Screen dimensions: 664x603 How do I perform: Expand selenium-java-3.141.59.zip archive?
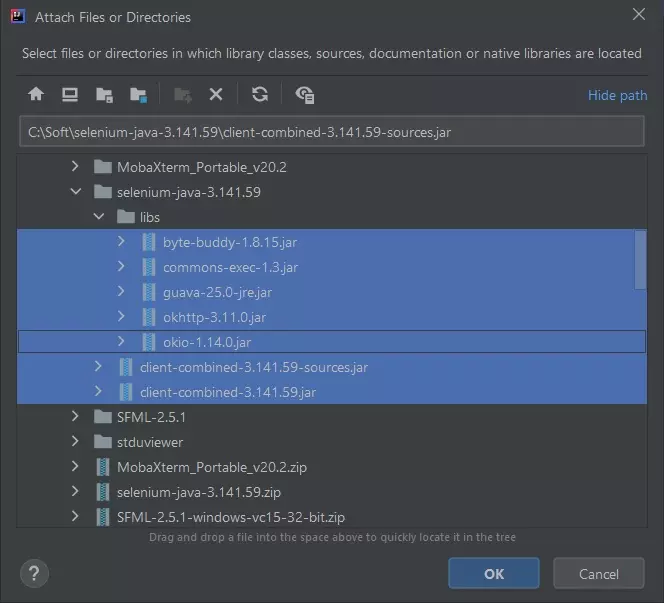coord(75,491)
